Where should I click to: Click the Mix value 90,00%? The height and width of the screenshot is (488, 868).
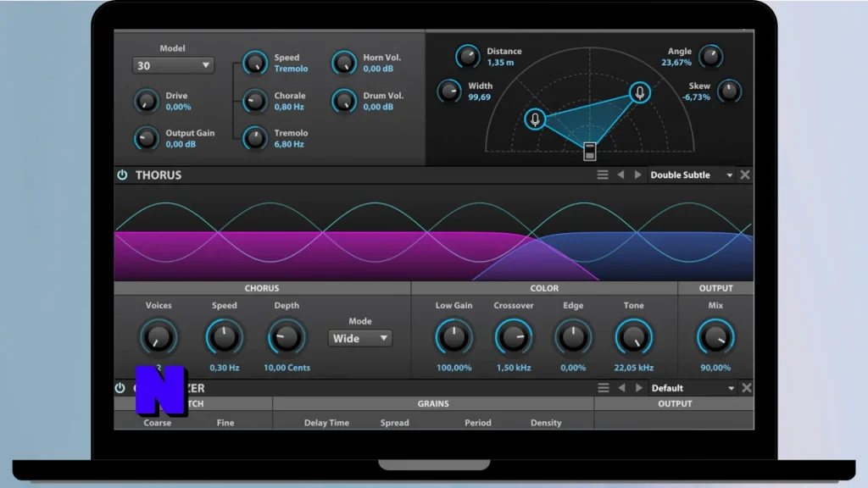(715, 368)
